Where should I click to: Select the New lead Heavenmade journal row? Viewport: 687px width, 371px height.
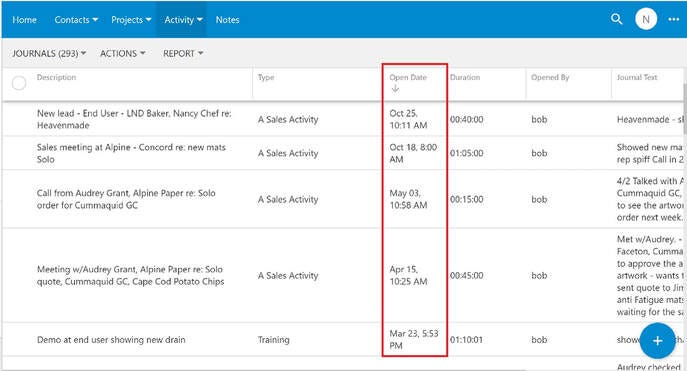click(344, 119)
